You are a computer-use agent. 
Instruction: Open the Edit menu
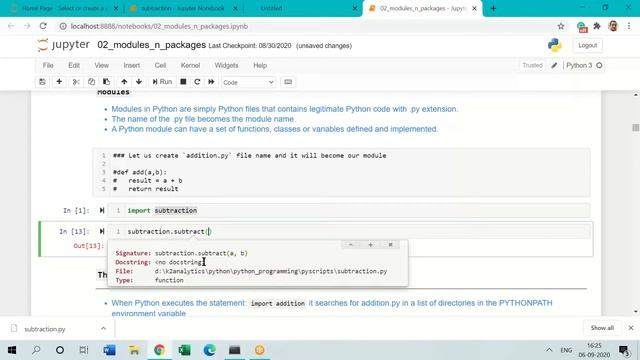tap(74, 65)
